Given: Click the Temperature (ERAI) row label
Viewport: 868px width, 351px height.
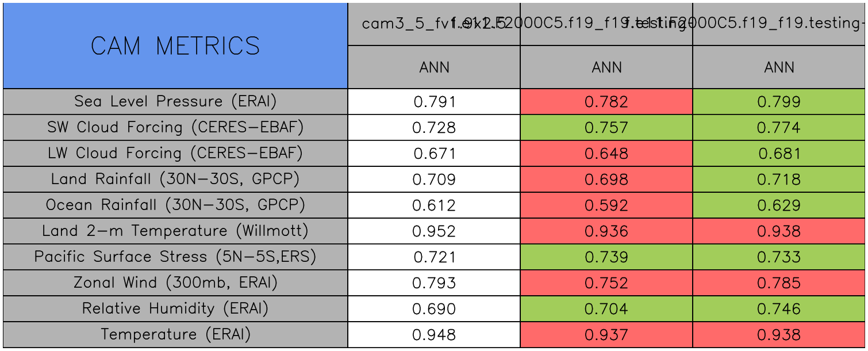Looking at the screenshot, I should click(x=175, y=335).
